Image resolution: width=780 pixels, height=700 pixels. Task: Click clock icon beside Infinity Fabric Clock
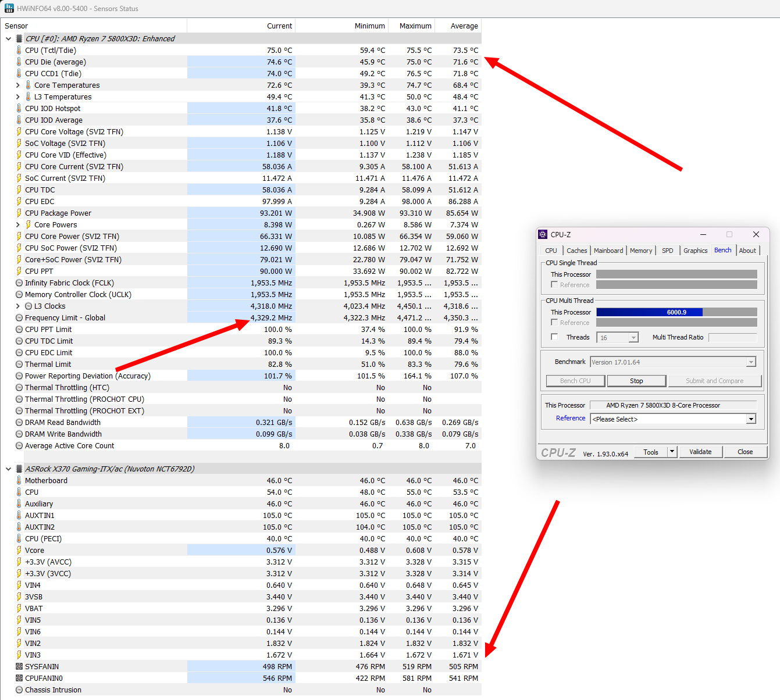(x=19, y=283)
